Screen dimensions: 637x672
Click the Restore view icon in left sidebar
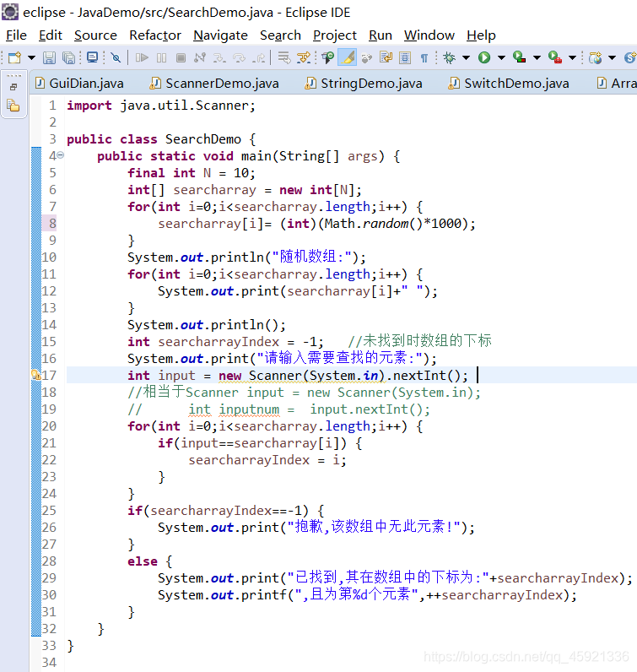[13, 87]
